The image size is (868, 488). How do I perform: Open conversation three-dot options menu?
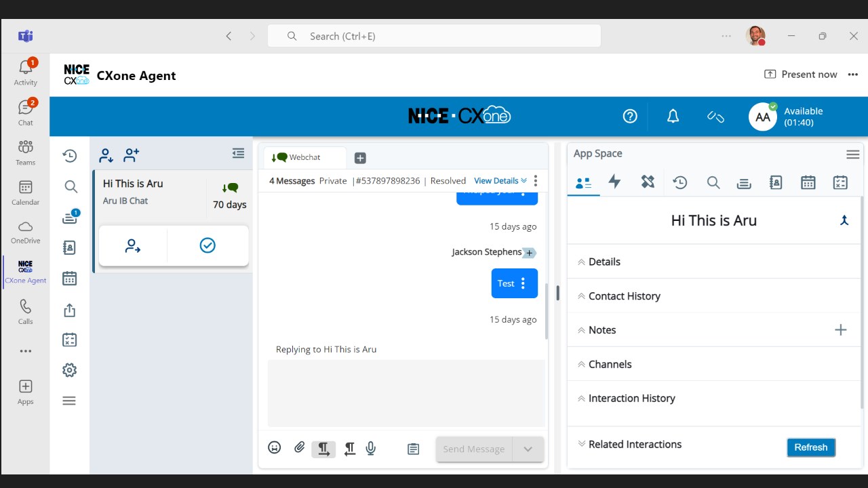[535, 180]
